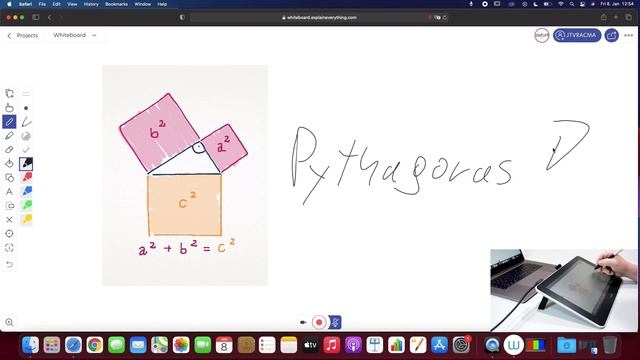Screen dimensions: 640x360
Task: Click the Safari address bar
Action: 319,18
